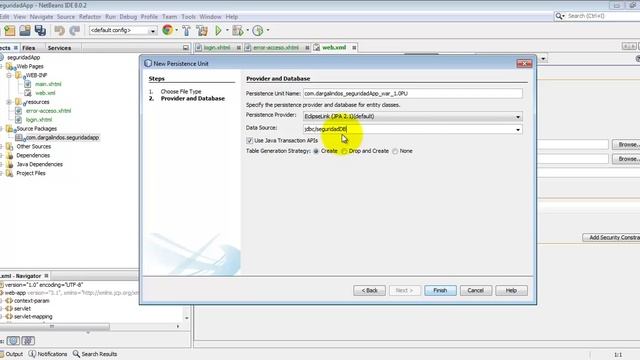Click the Finish button
This screenshot has height=360, width=640.
tap(440, 290)
